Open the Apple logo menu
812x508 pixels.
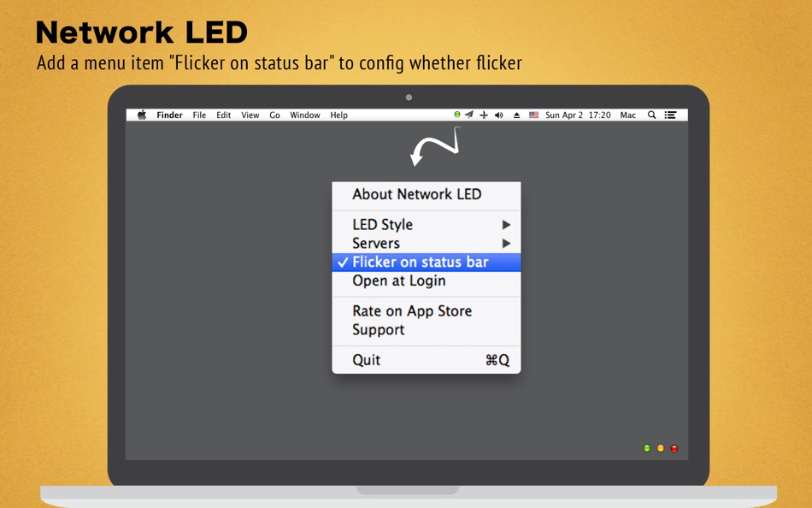pos(142,115)
